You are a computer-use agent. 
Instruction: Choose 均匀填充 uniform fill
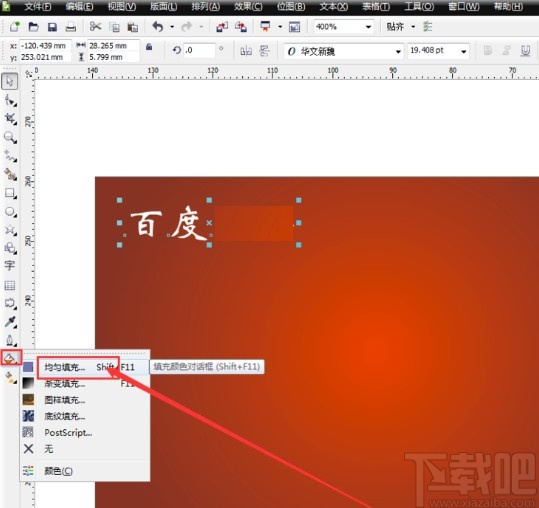[x=86, y=367]
